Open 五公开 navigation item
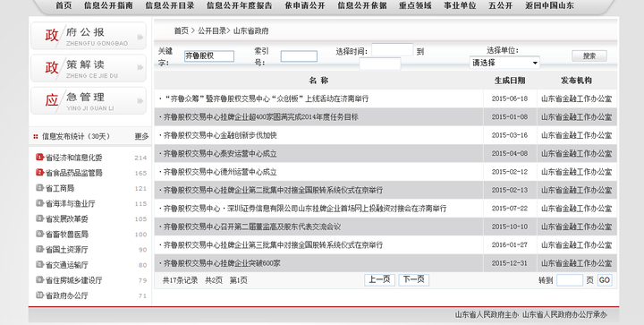The image size is (644, 325). pyautogui.click(x=501, y=5)
